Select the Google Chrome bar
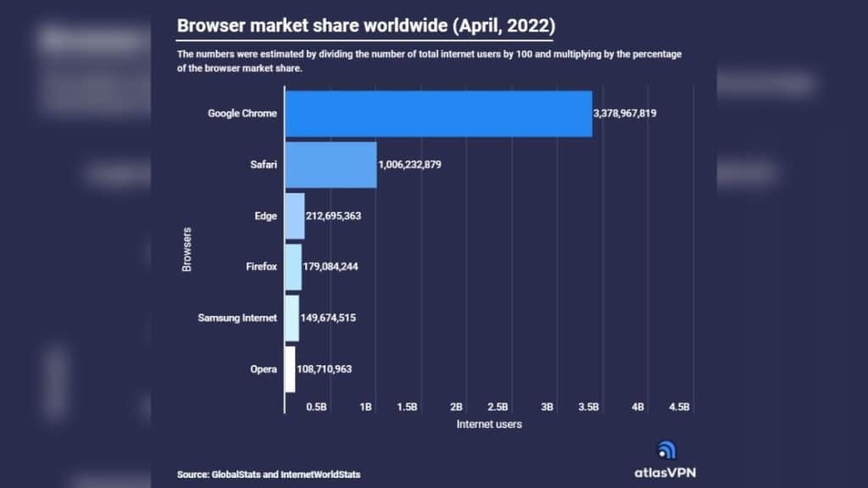 pyautogui.click(x=438, y=114)
